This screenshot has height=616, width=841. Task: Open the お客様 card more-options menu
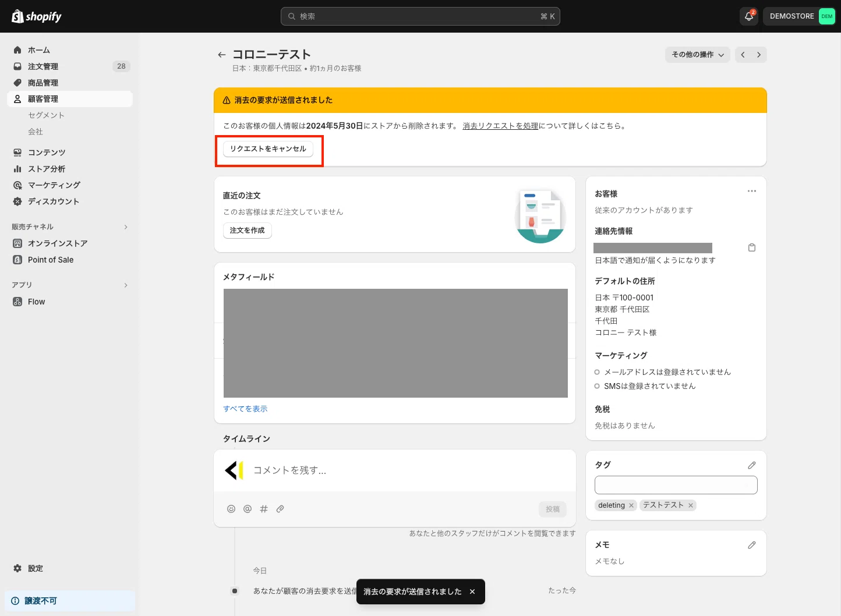[x=752, y=191]
